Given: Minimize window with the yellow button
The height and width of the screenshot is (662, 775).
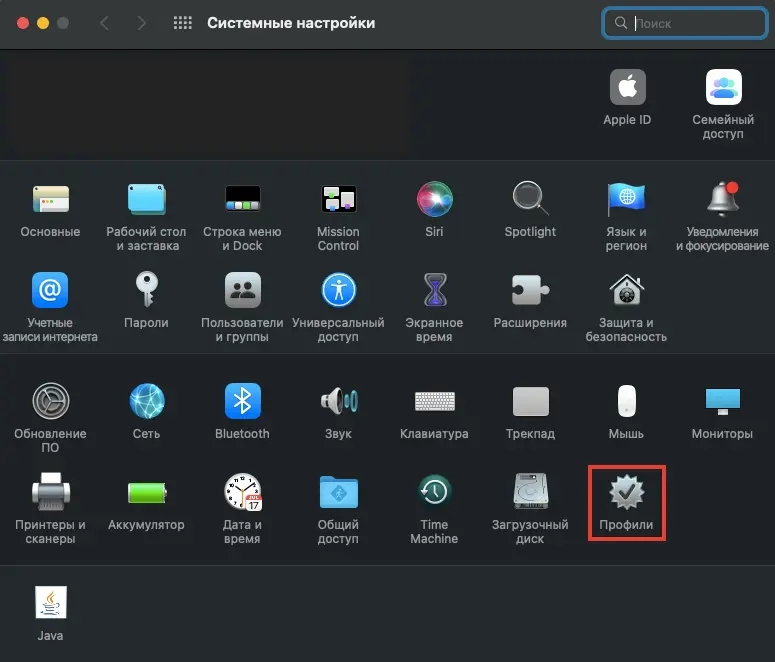Looking at the screenshot, I should coord(43,23).
